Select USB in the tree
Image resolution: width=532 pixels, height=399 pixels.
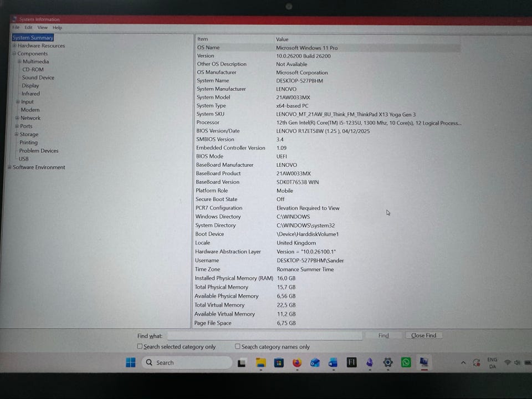pyautogui.click(x=23, y=159)
